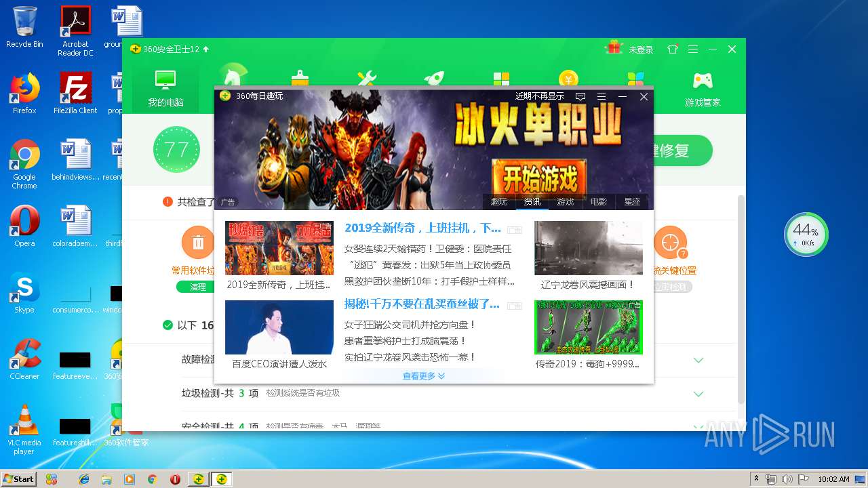The width and height of the screenshot is (868, 488).
Task: Open CCleaner desktop icon
Action: [x=24, y=359]
